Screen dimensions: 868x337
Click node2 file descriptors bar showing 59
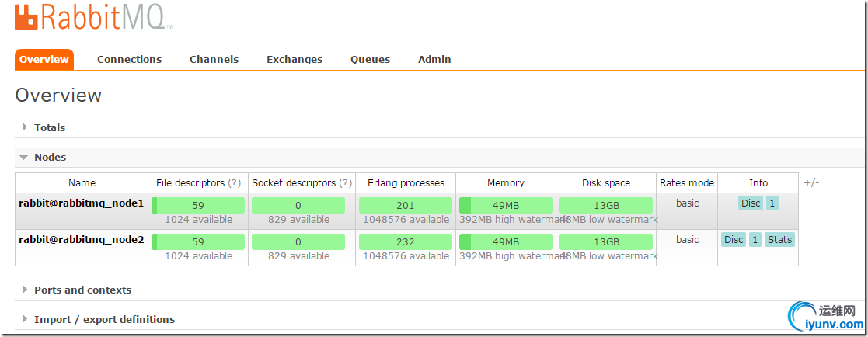(198, 241)
